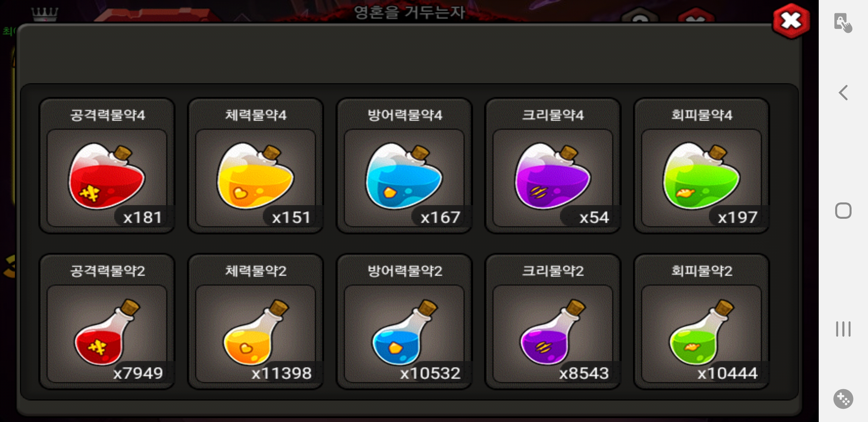The image size is (868, 422).
Task: Select the yellow 체력물약2 flask
Action: (255, 332)
